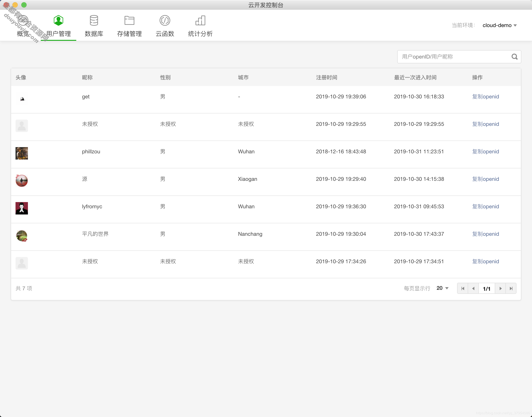Copy openid for user 源

point(485,179)
